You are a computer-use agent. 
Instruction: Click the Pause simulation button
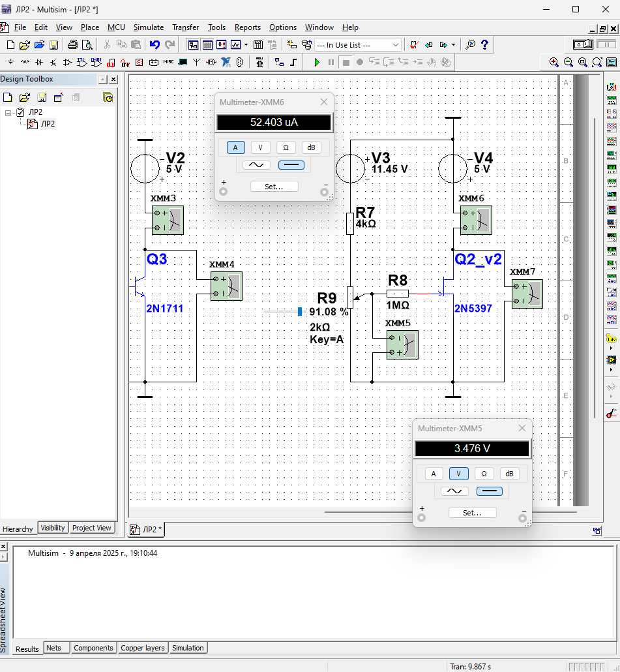click(x=331, y=63)
